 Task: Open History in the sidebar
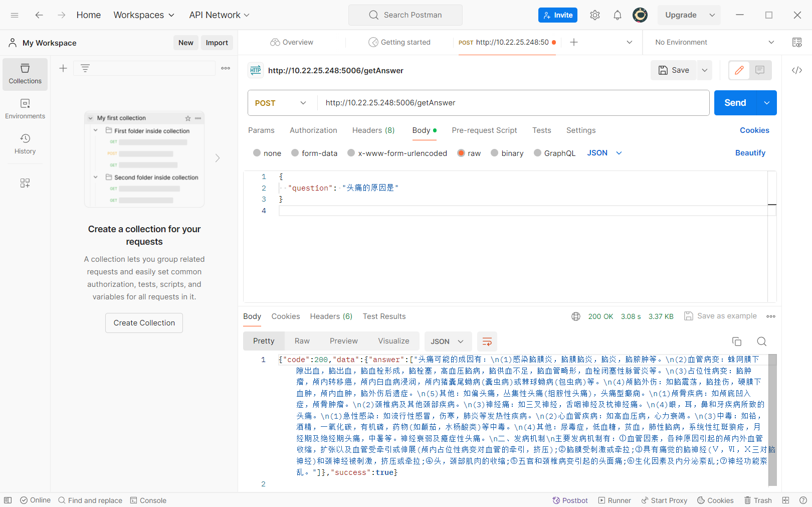point(25,144)
